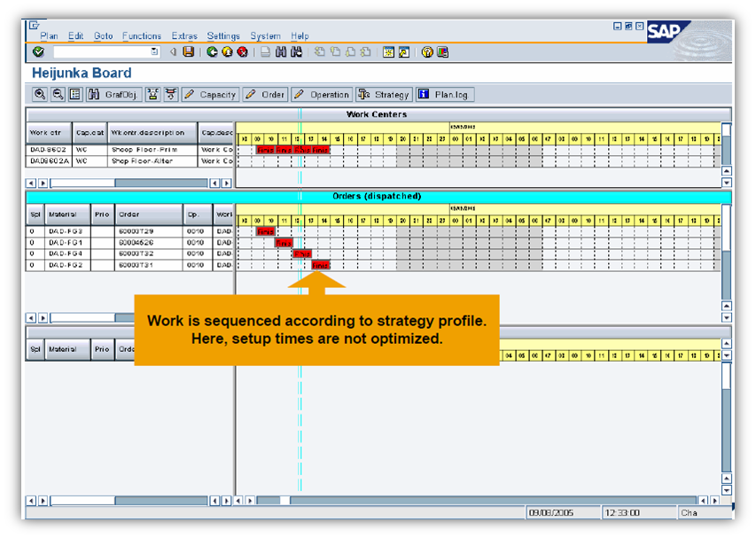Click the Capacity edit button
Image resolution: width=756 pixels, height=538 pixels.
209,94
